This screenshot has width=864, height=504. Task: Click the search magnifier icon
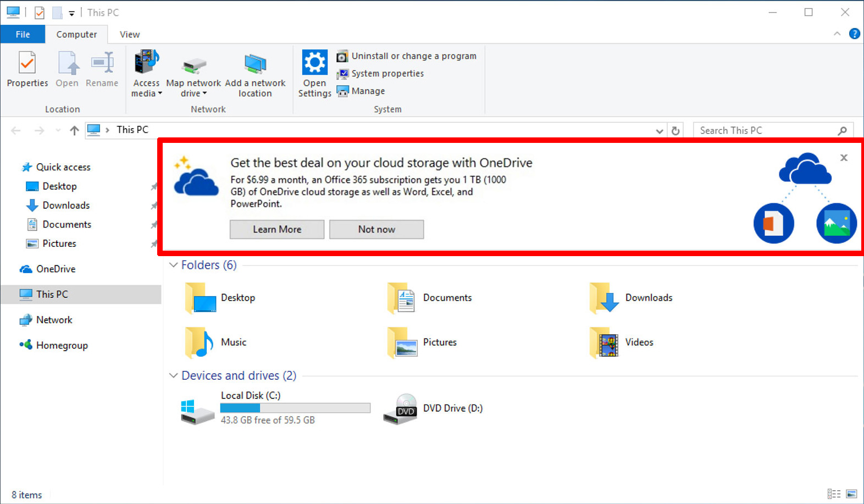tap(843, 131)
